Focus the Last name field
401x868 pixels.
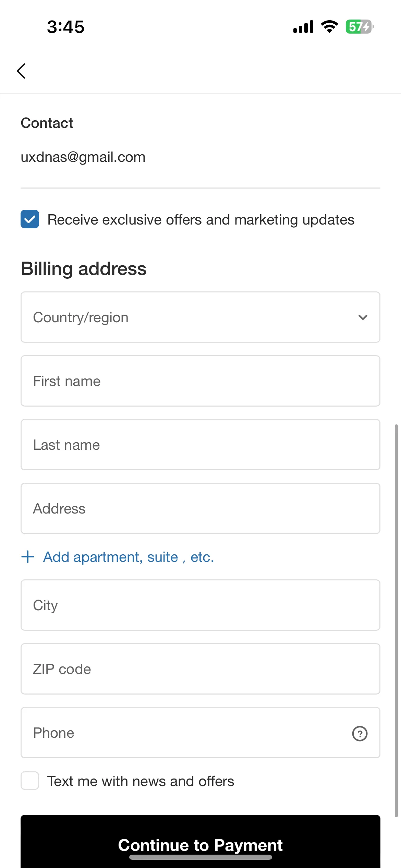click(200, 445)
